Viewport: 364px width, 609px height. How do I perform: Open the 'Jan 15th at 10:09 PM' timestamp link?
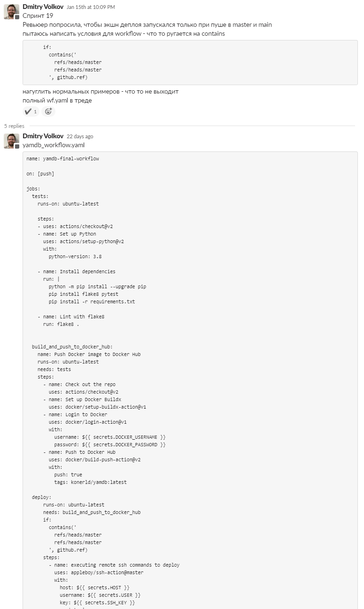coord(91,8)
